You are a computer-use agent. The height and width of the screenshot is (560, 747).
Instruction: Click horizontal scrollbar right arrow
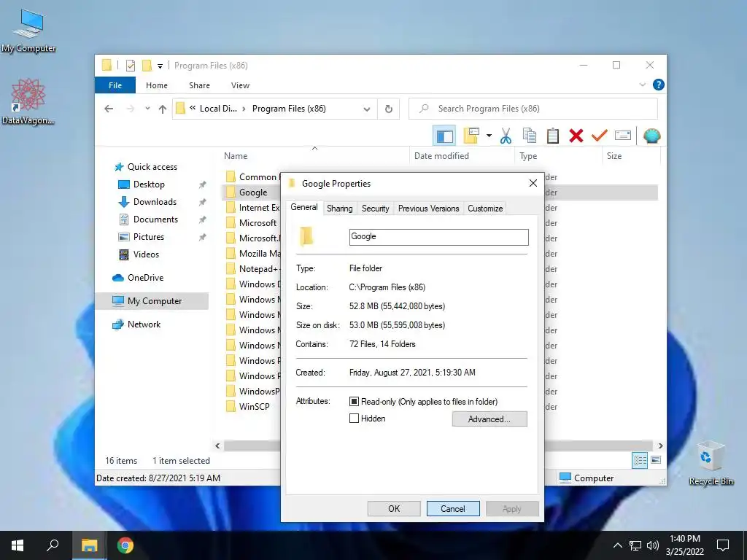pyautogui.click(x=660, y=446)
